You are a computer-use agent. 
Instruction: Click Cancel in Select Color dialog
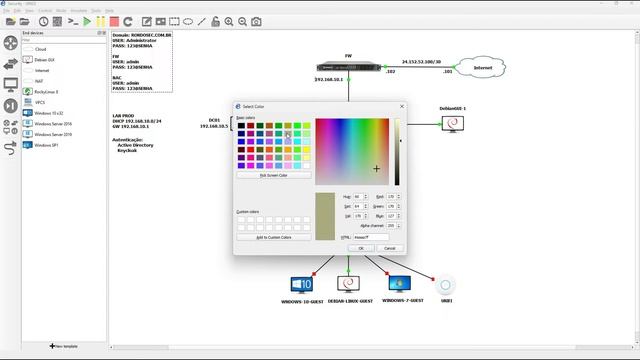click(x=390, y=248)
